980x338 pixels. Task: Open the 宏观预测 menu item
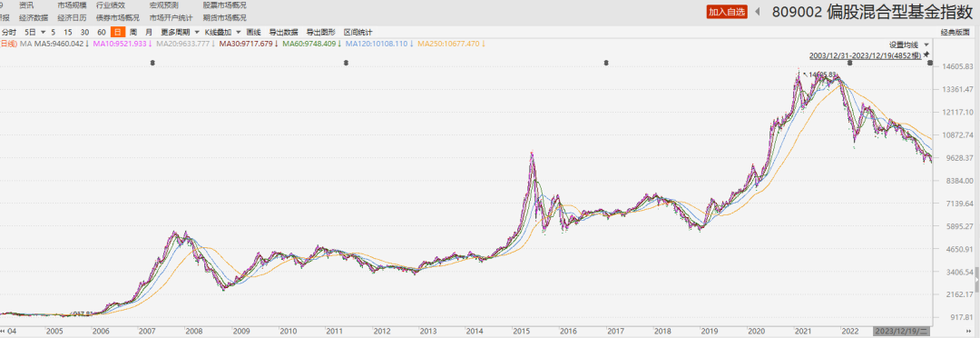pyautogui.click(x=163, y=5)
